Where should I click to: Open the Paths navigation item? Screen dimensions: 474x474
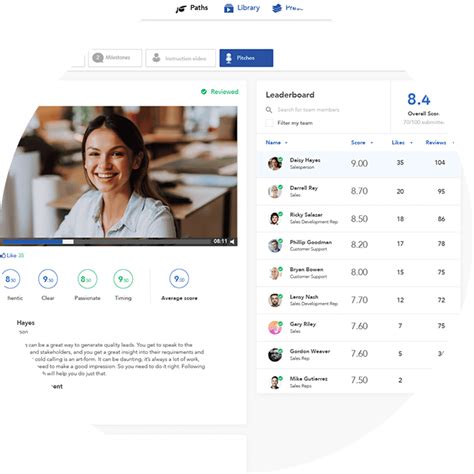(x=192, y=8)
